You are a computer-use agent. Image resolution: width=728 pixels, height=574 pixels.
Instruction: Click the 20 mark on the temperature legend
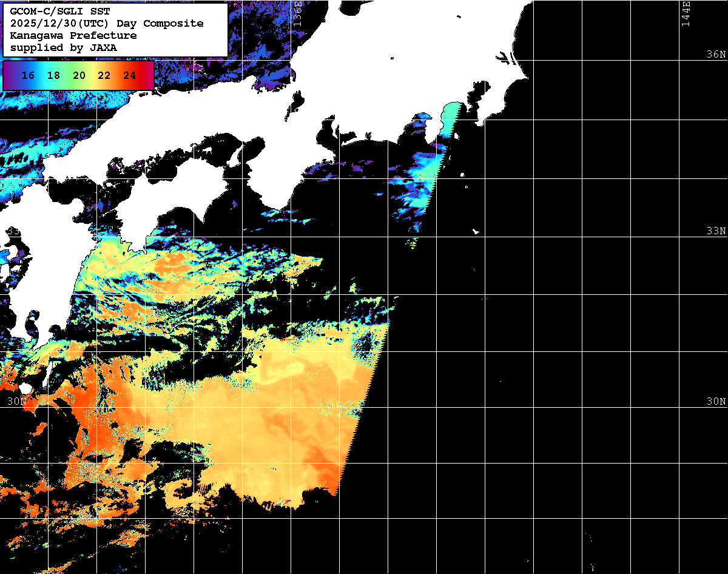79,76
